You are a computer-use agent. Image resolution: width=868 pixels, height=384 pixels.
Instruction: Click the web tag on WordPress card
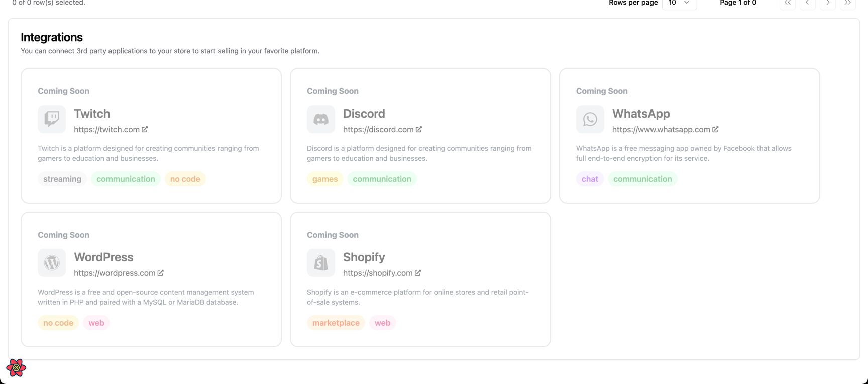click(96, 323)
